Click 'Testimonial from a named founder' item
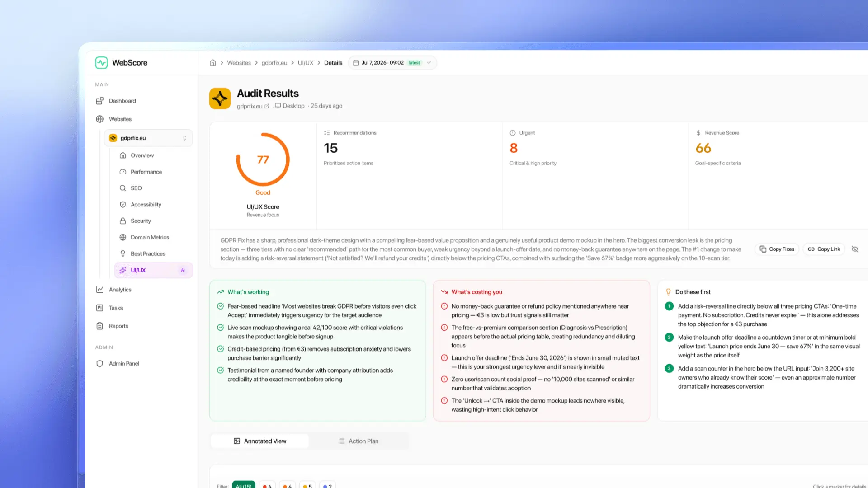 305,375
